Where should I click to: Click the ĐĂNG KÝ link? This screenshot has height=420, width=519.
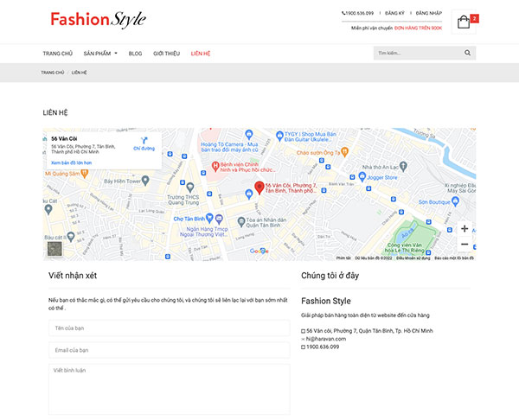[x=394, y=13]
